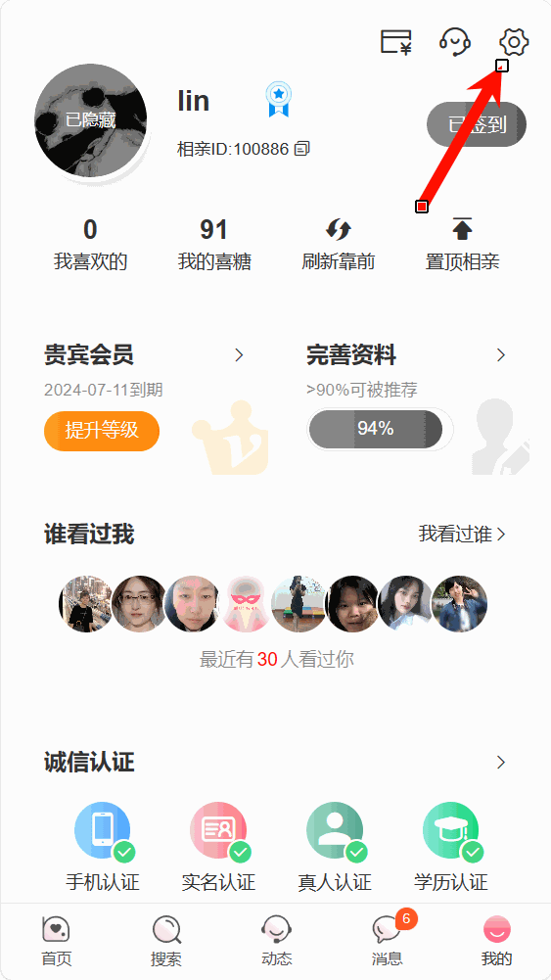Open 手机认证 phone verification icon
The image size is (551, 980).
(x=103, y=830)
